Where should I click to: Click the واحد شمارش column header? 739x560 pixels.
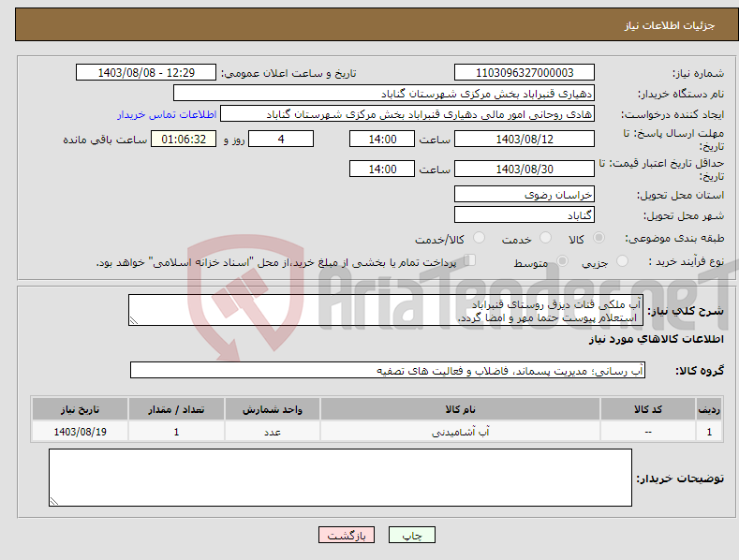pos(273,409)
